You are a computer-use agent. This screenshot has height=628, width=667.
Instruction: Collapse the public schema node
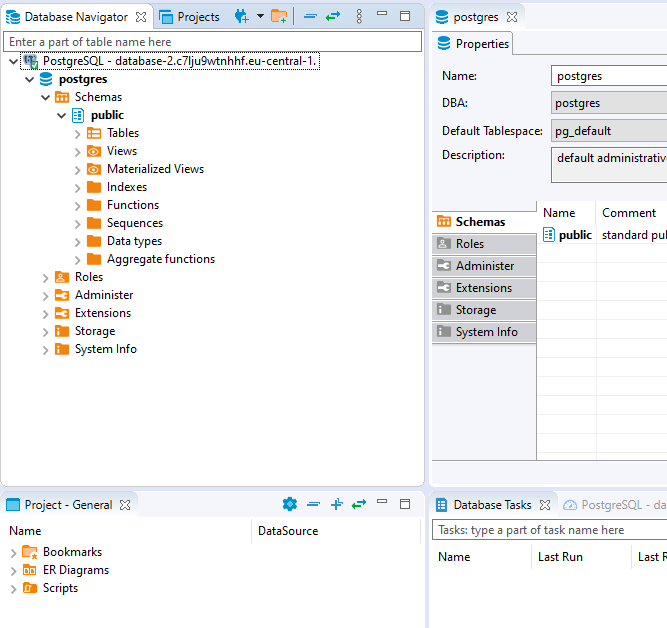click(x=62, y=115)
